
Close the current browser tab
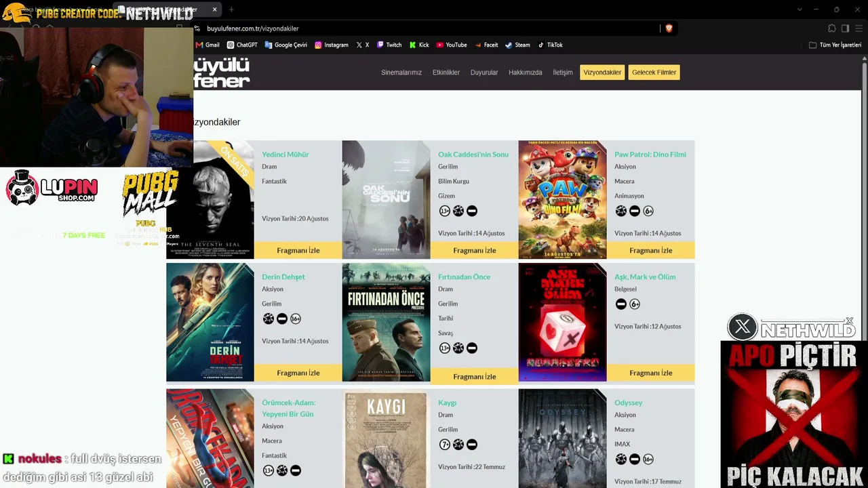click(x=214, y=9)
